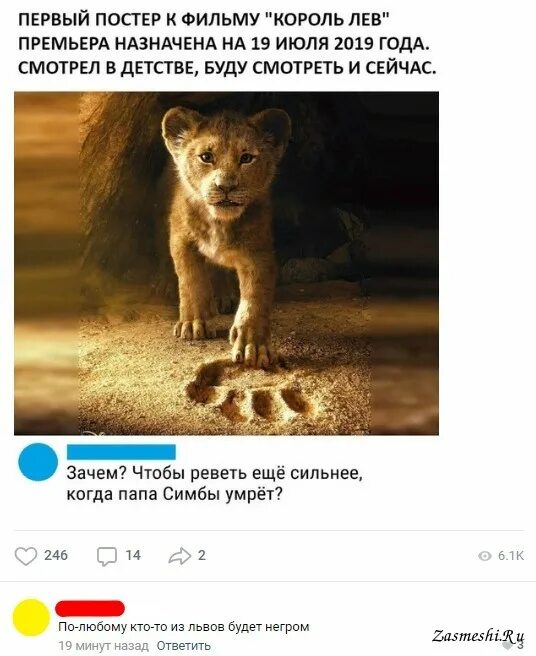Open the blue circle avatar profile

(x=38, y=462)
